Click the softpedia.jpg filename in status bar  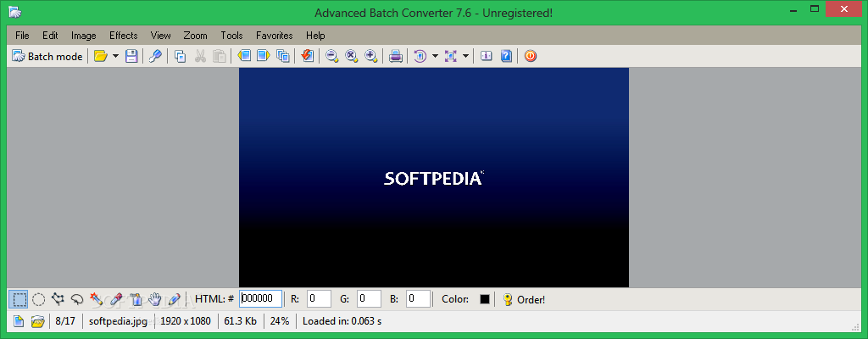coord(118,321)
